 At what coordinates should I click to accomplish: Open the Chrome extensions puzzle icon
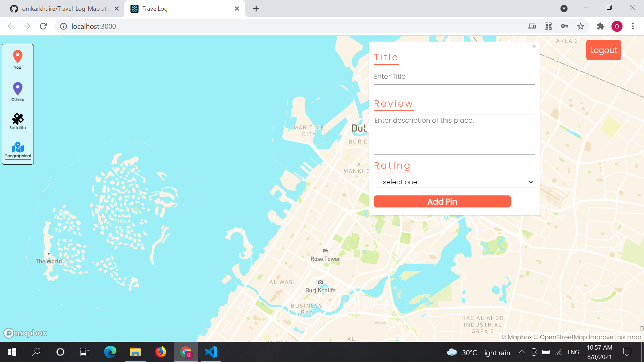(600, 26)
